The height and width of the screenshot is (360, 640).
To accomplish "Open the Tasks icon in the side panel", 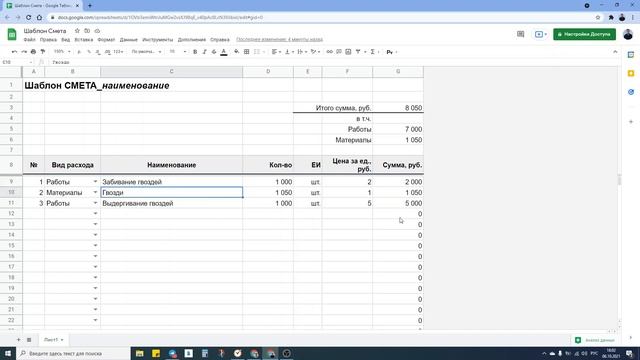I will [x=631, y=92].
